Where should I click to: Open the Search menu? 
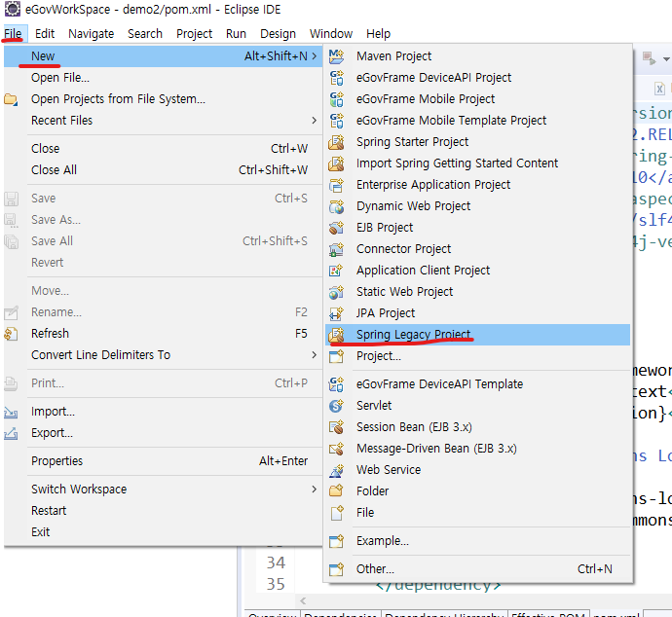[x=145, y=34]
